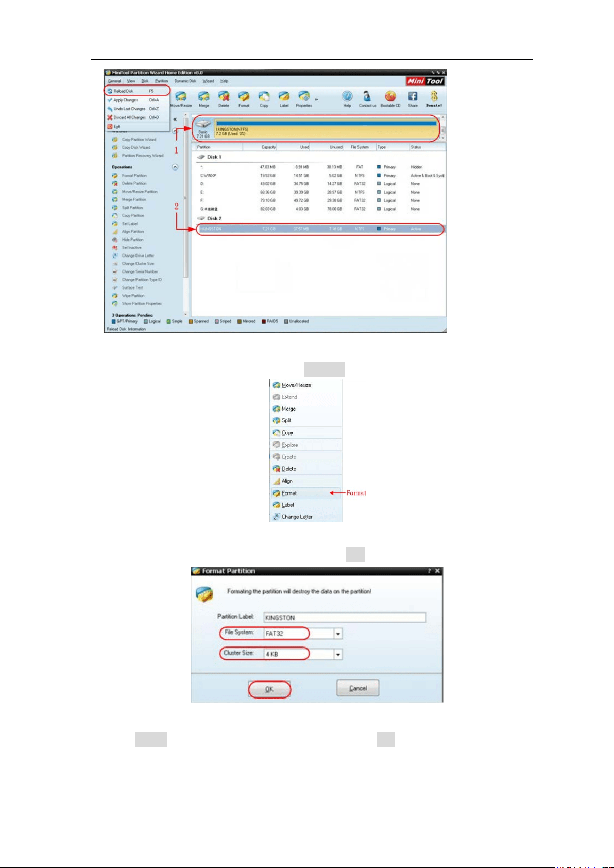Choose Show Partition Properties in the sidebar
Image resolution: width=614 pixels, height=868 pixels.
pyautogui.click(x=137, y=303)
